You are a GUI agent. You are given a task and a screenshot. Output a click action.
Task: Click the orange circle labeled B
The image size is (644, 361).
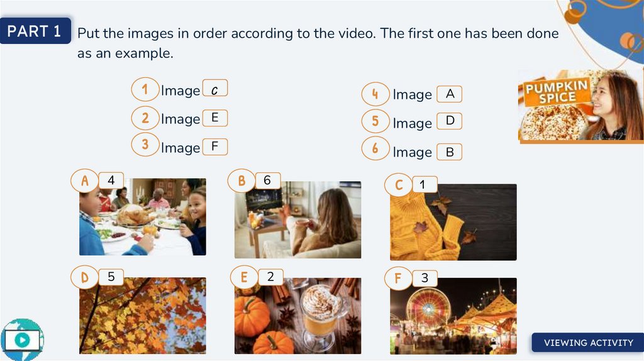[241, 181]
